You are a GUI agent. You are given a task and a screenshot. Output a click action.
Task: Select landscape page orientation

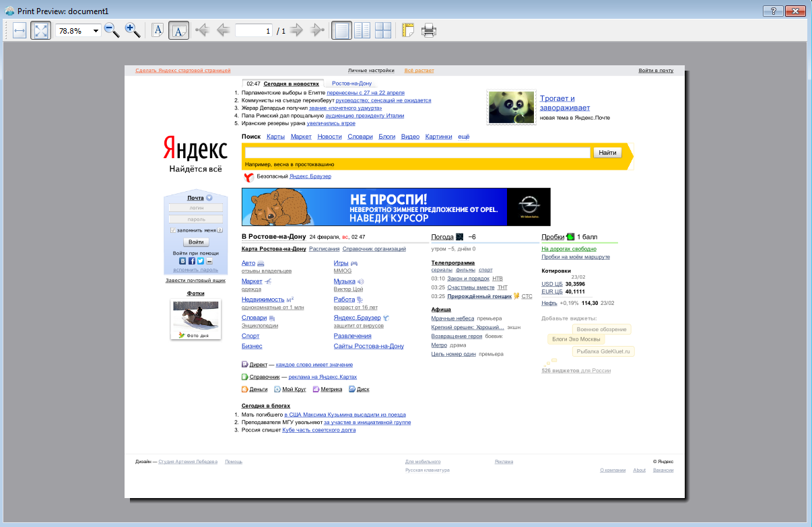(178, 30)
